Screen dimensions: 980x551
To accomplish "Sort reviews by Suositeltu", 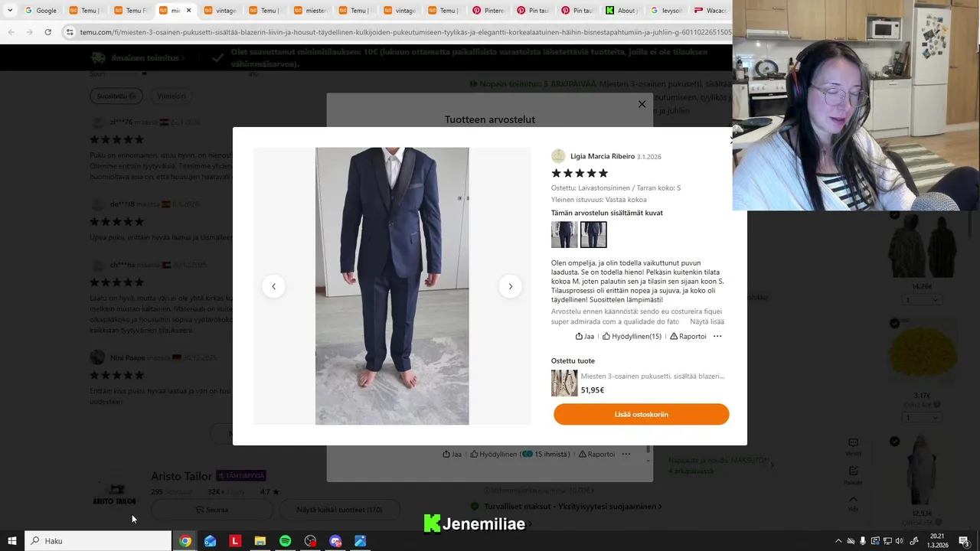I will point(116,96).
